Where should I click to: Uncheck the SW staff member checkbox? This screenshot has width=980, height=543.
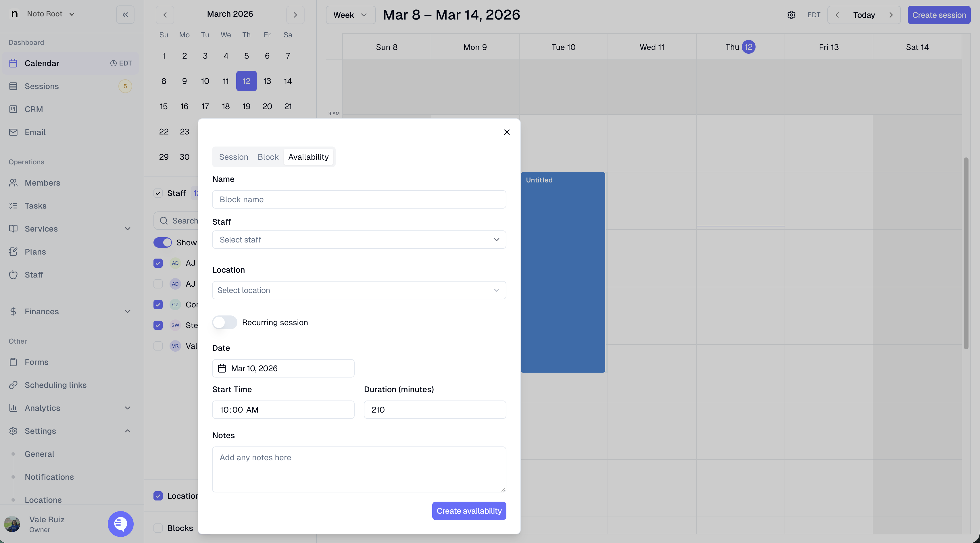(158, 325)
